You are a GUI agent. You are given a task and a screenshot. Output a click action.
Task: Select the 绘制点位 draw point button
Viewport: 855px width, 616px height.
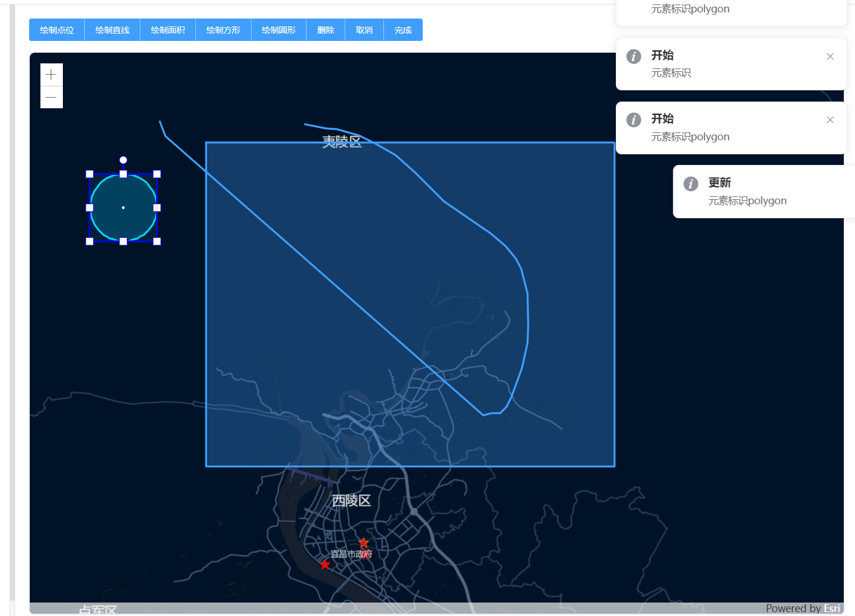[57, 30]
